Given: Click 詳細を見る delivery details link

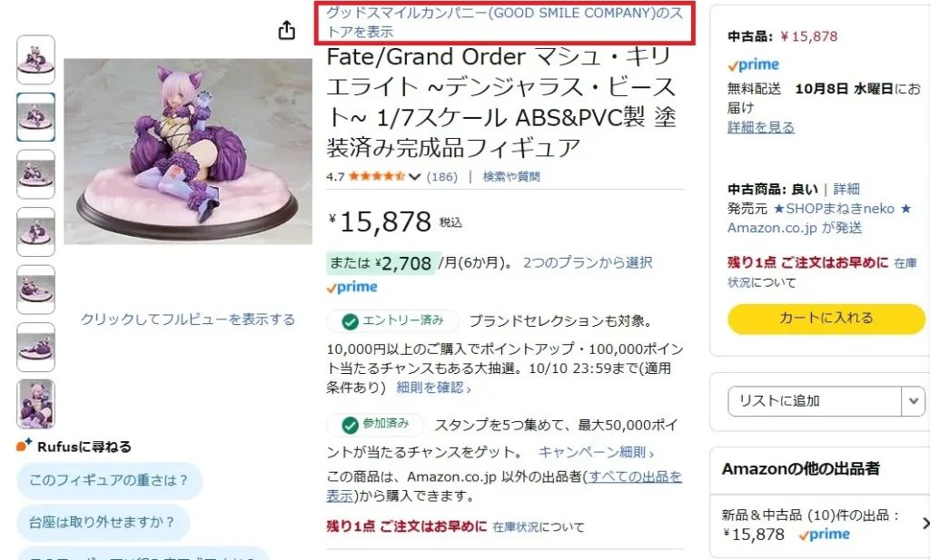Looking at the screenshot, I should click(760, 127).
